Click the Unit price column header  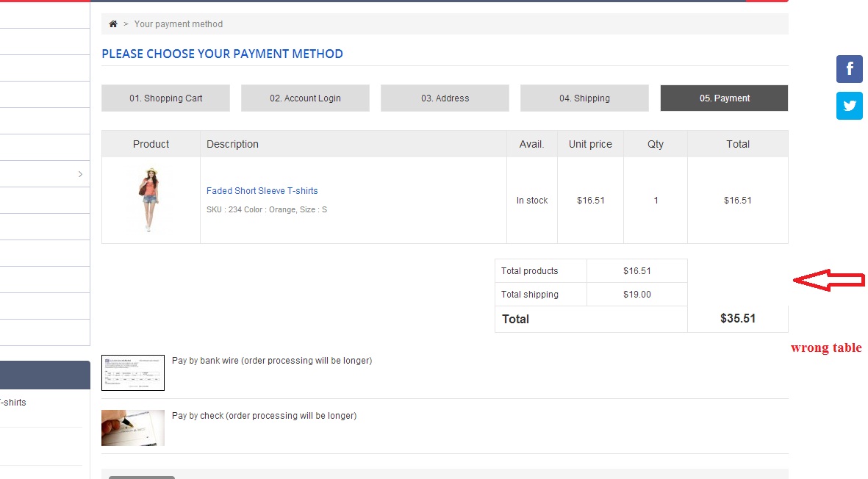point(590,144)
